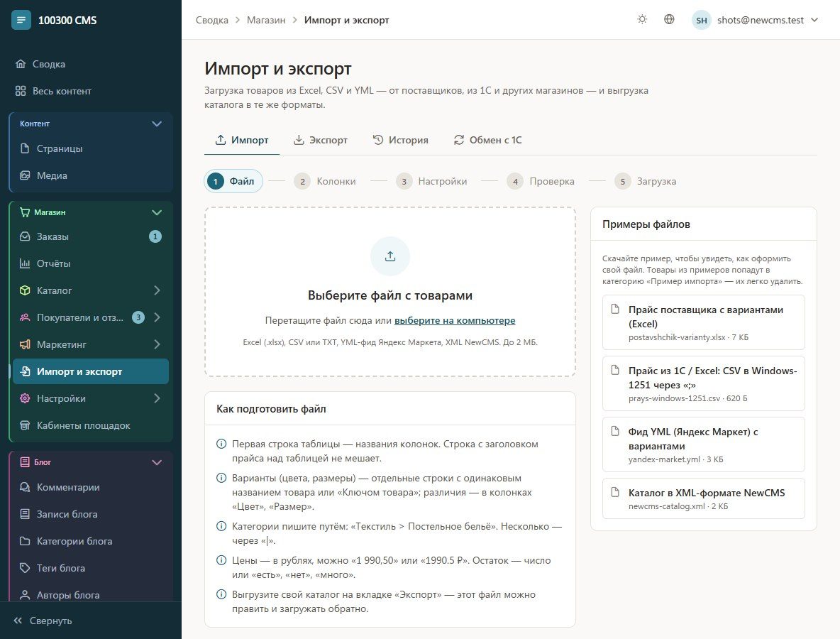Screen dimensions: 840x639
Task: Click выберите на компьютере link
Action: tap(455, 321)
